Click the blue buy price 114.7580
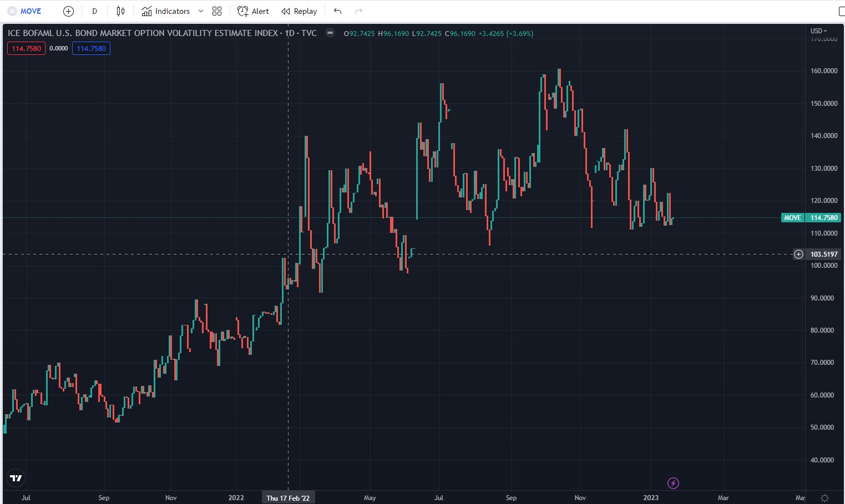 click(x=91, y=48)
